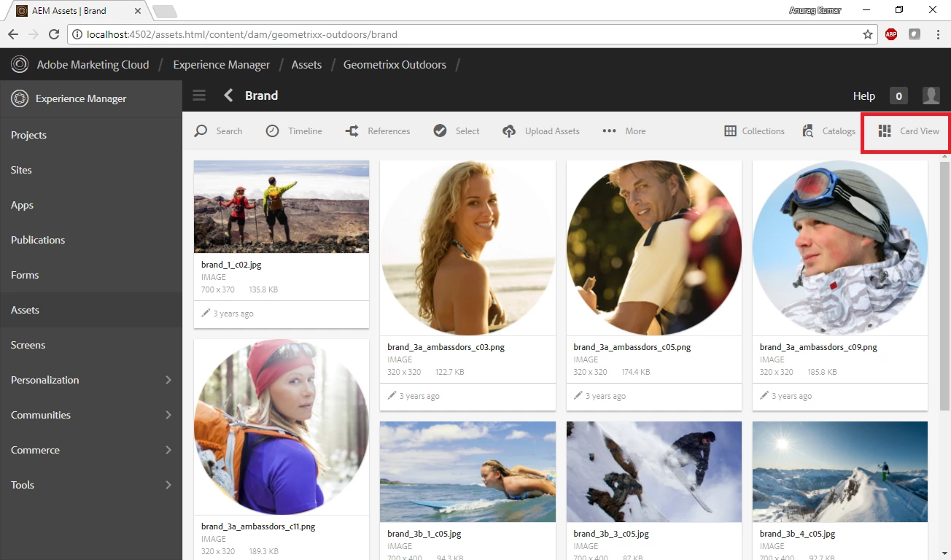
Task: Open the user profile avatar icon
Action: pyautogui.click(x=931, y=96)
